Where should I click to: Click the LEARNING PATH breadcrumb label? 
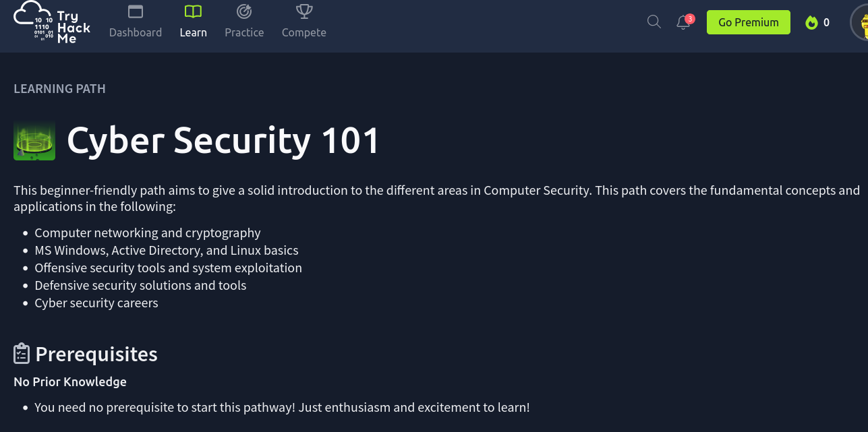pos(59,89)
